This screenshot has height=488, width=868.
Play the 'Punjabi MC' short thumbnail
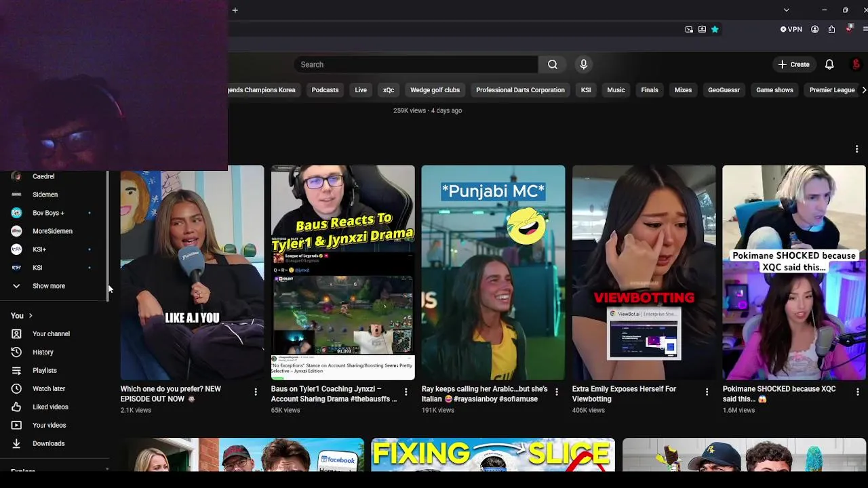pyautogui.click(x=493, y=272)
